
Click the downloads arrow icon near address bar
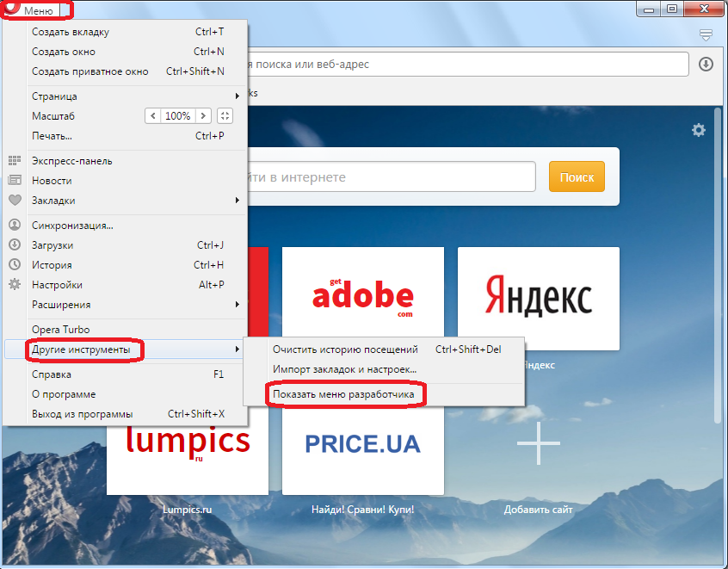point(706,65)
